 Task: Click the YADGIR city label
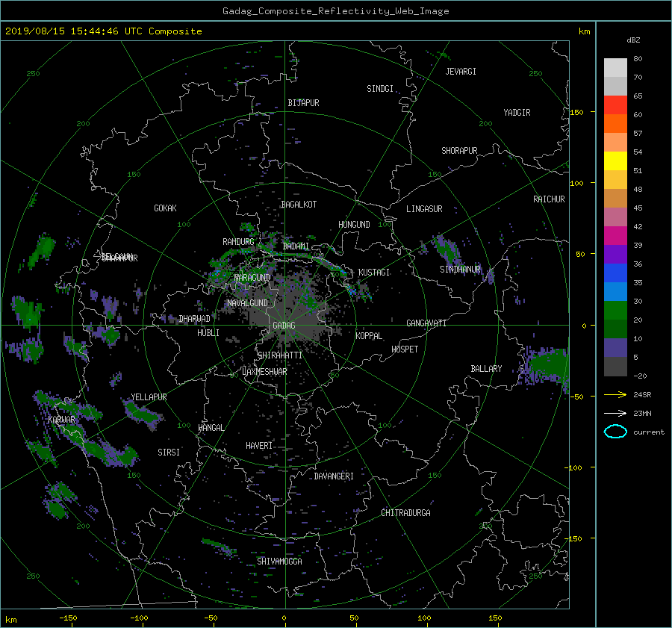517,112
